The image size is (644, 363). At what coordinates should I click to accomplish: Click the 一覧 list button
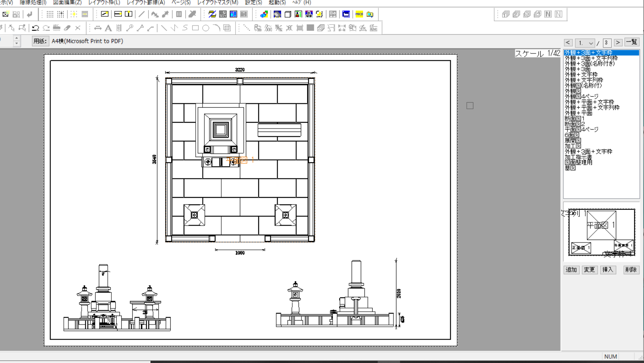pyautogui.click(x=632, y=42)
